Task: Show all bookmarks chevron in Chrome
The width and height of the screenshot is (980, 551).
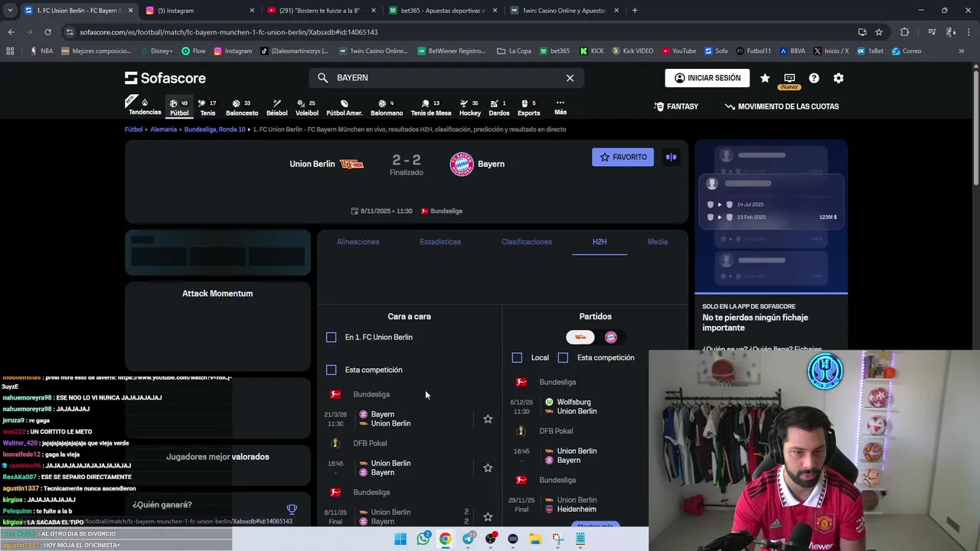Action: [x=962, y=51]
